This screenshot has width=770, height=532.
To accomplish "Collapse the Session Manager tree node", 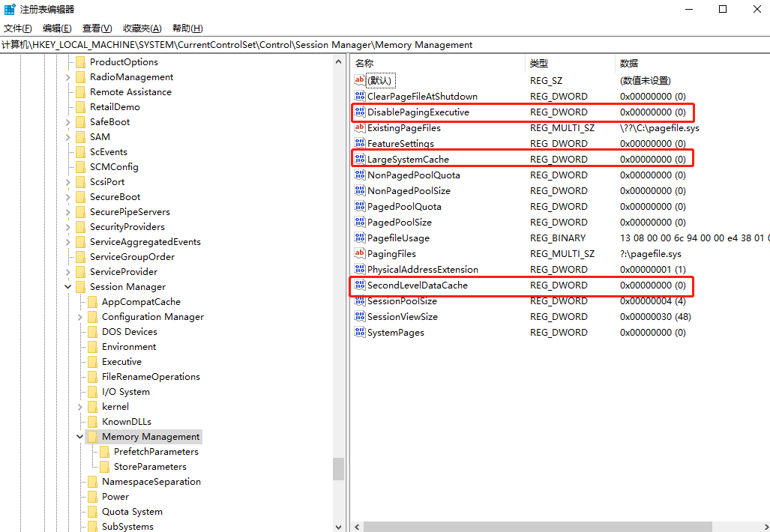I will pos(68,287).
